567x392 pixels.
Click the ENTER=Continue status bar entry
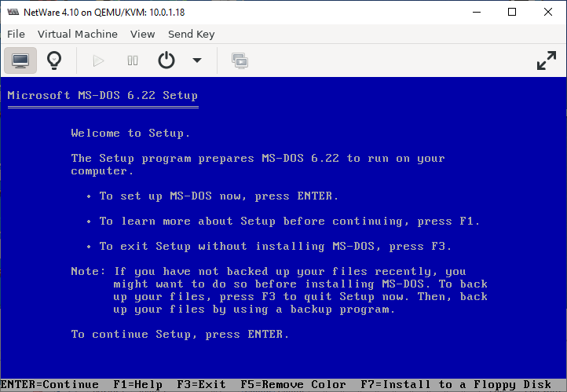coord(49,384)
